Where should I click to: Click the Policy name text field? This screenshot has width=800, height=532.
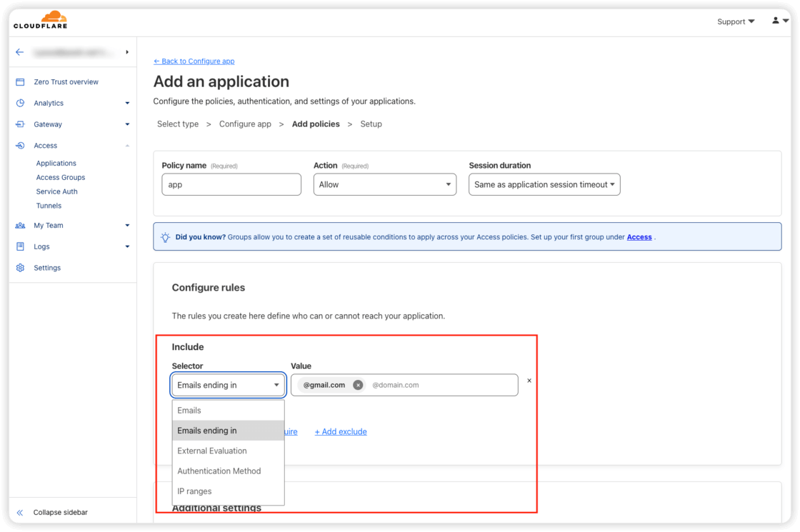pos(231,184)
